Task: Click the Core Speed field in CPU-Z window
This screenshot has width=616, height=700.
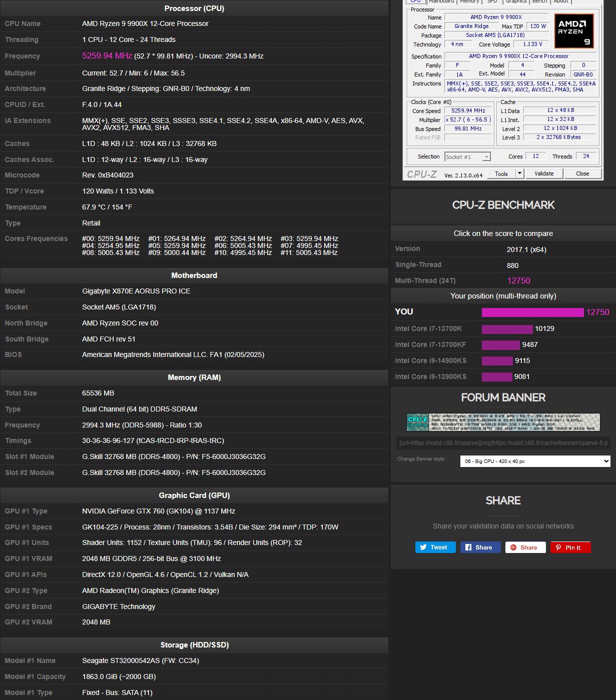Action: 468,111
